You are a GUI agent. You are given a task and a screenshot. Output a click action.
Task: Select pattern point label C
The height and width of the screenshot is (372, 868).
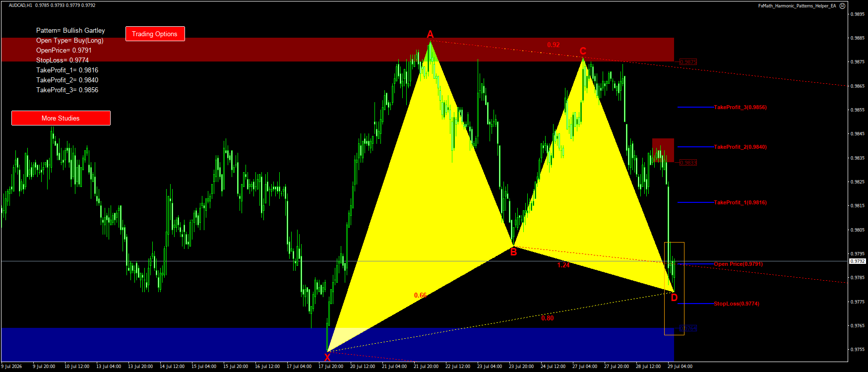click(x=583, y=51)
